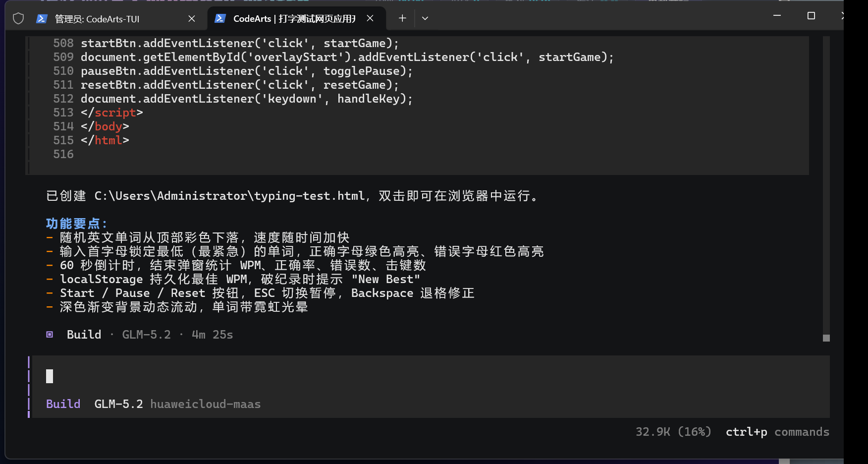Click the 32.9K (16%) context usage indicator

[673, 432]
